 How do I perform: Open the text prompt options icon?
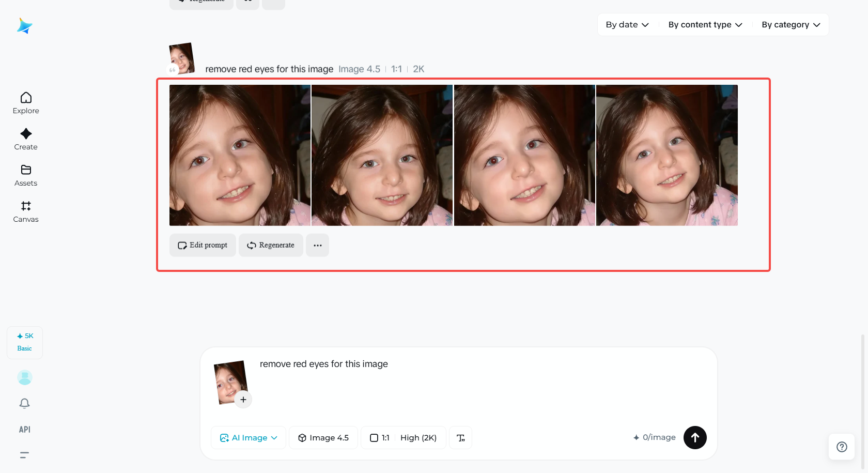coord(460,437)
